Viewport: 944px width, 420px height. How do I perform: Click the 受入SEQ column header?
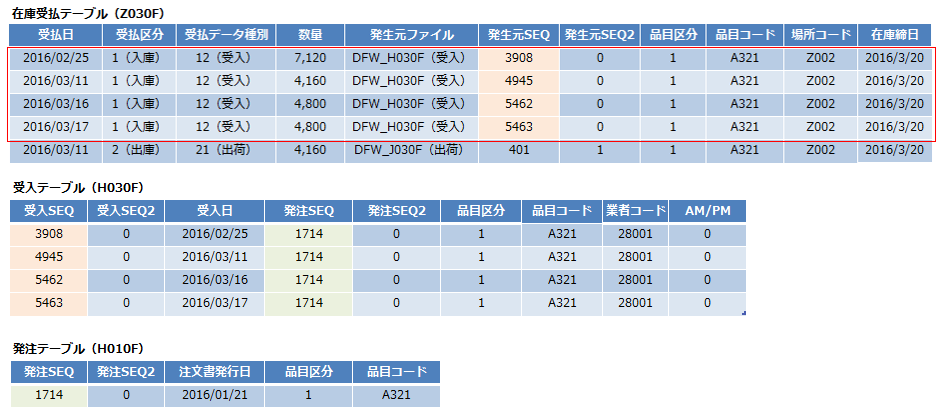49,211
